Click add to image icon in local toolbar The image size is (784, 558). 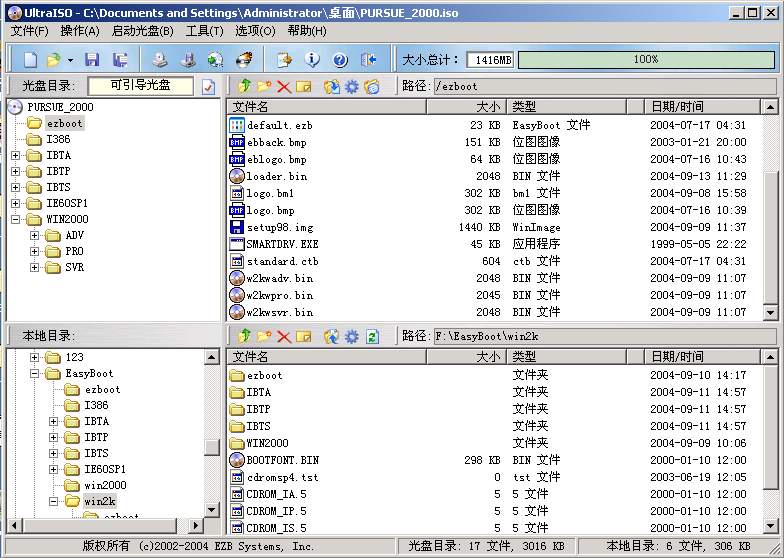(x=332, y=336)
